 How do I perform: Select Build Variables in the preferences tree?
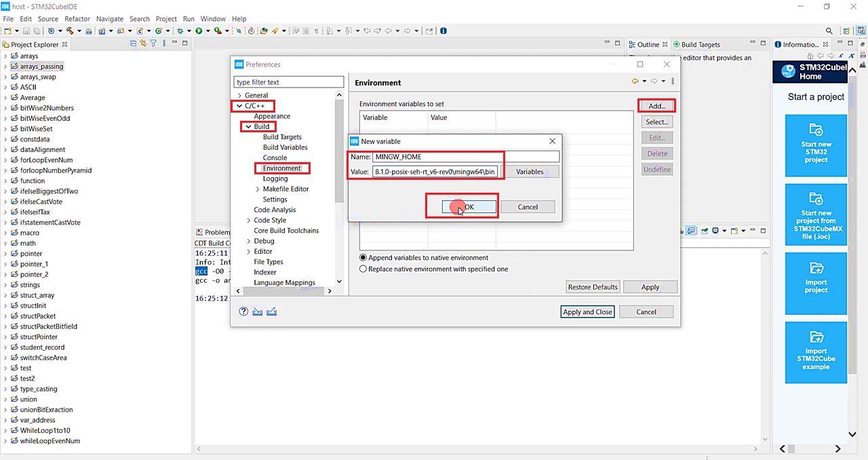point(285,147)
